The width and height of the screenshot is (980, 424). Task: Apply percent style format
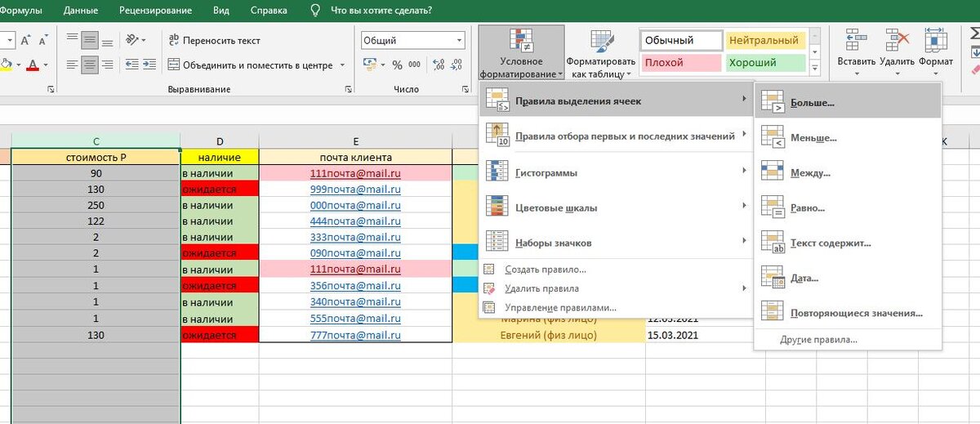[x=398, y=65]
